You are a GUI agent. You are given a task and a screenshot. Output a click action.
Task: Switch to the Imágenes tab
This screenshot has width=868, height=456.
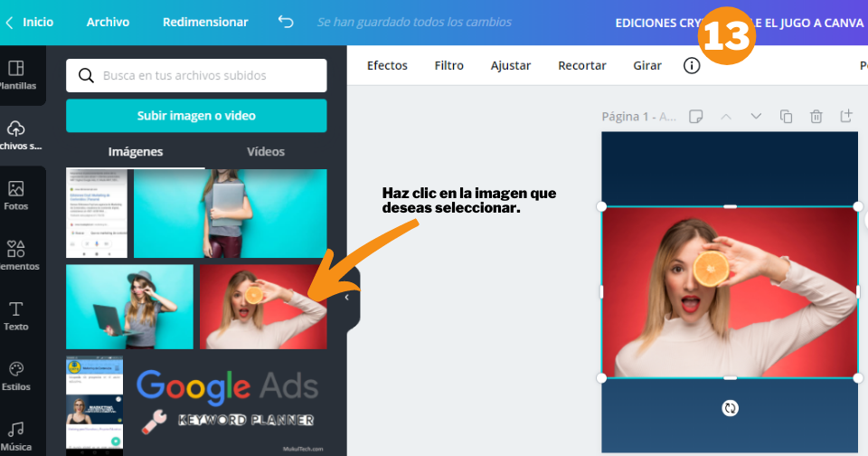point(136,152)
